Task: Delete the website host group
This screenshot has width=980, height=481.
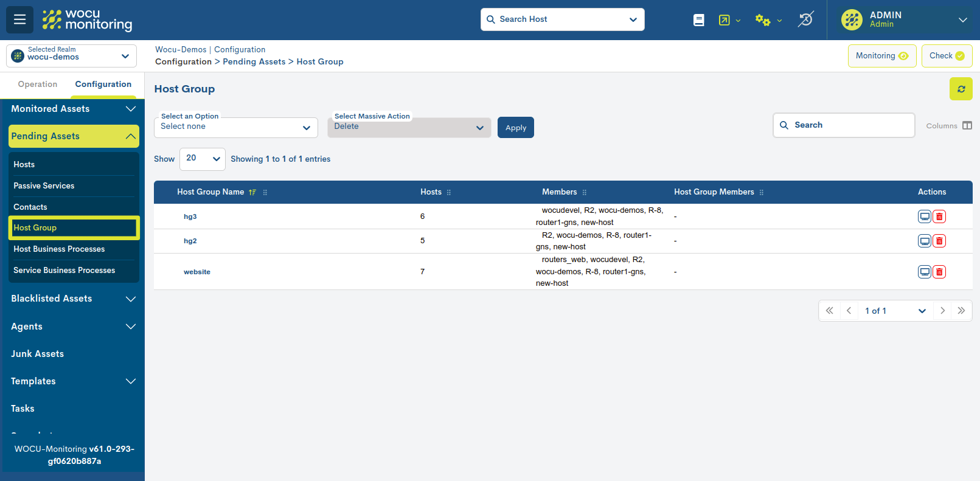Action: click(x=939, y=272)
